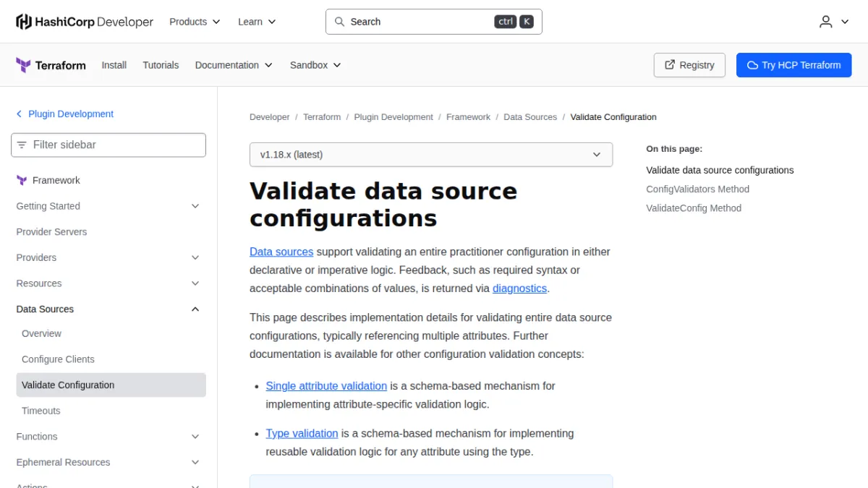Click the HashiCorp Developer logo
868x488 pixels.
(x=85, y=22)
